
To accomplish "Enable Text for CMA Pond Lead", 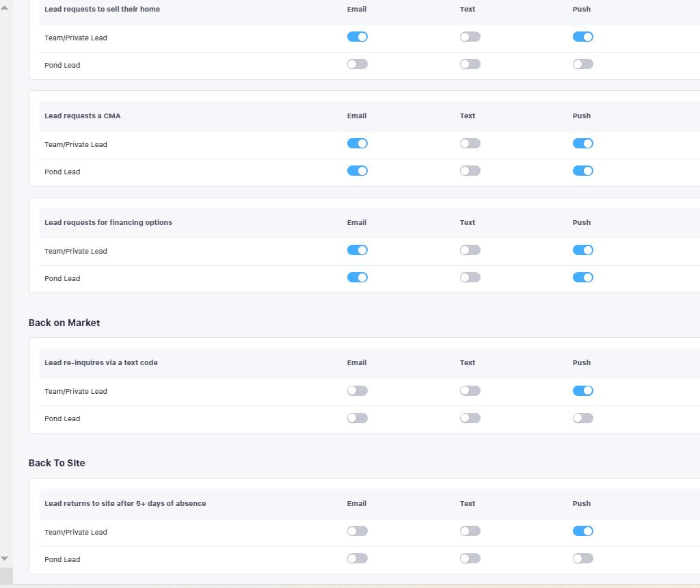I will (x=470, y=171).
